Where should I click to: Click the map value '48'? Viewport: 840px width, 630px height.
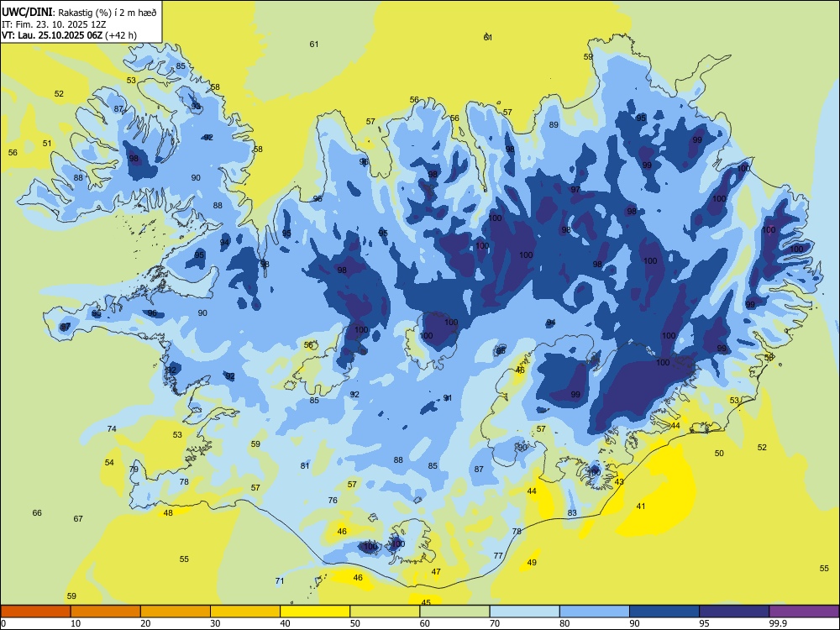[168, 513]
